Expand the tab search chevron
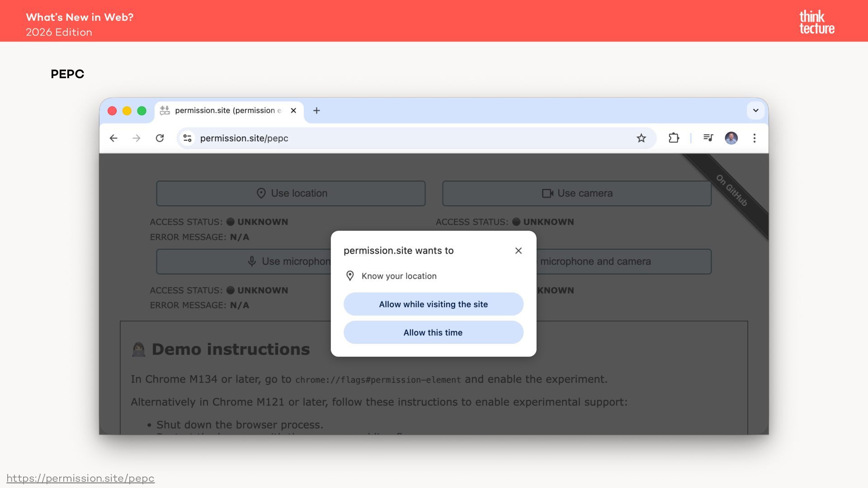The height and width of the screenshot is (488, 868). pos(755,111)
